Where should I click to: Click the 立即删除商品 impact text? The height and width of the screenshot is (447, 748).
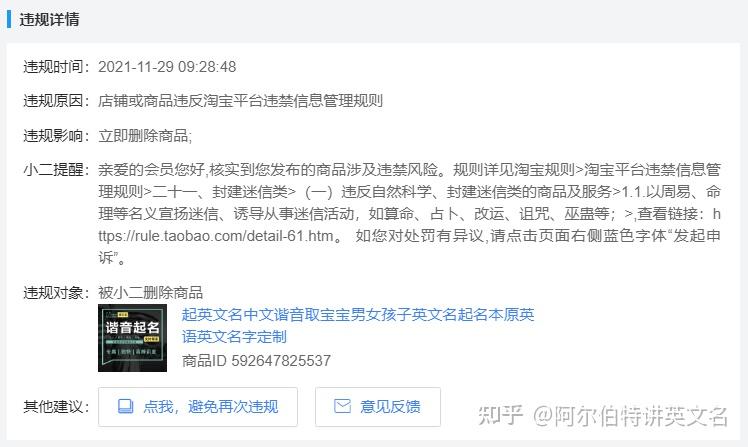coord(145,136)
